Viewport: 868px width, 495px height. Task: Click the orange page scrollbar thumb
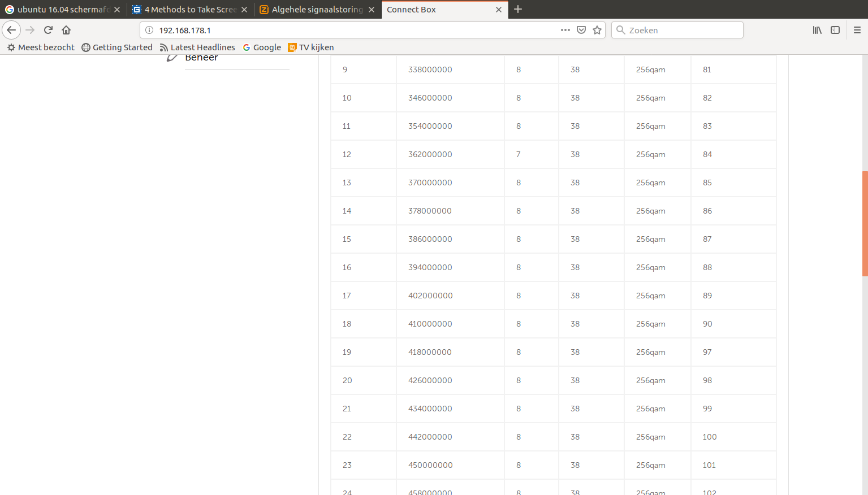click(x=865, y=223)
